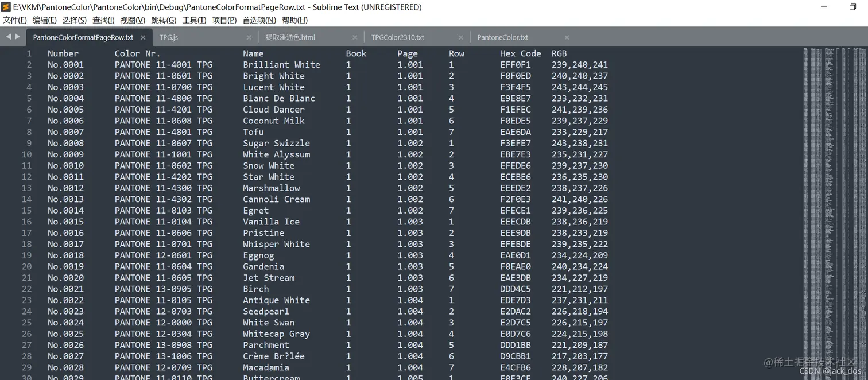Click the 'Macadamia' name

coord(266,367)
